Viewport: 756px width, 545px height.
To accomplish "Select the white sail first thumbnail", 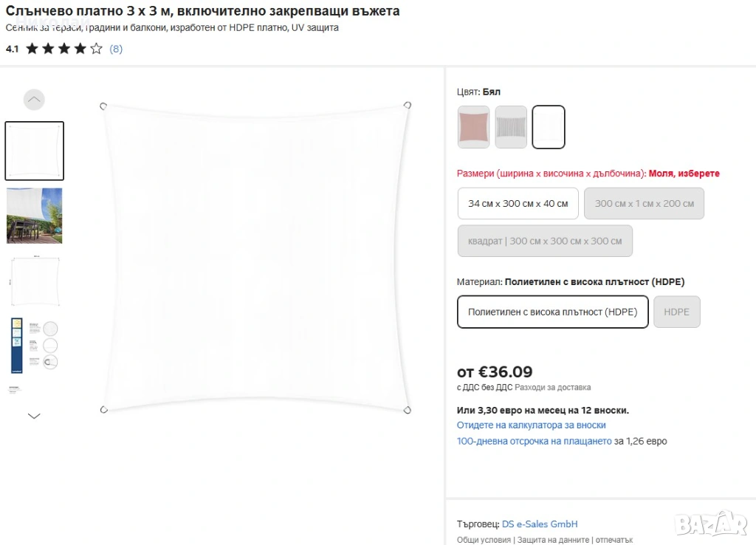I will (x=34, y=151).
